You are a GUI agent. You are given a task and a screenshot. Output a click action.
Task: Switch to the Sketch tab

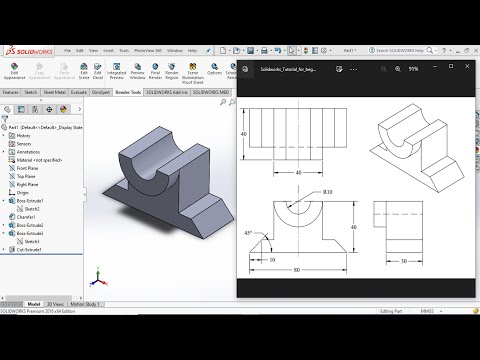31,92
